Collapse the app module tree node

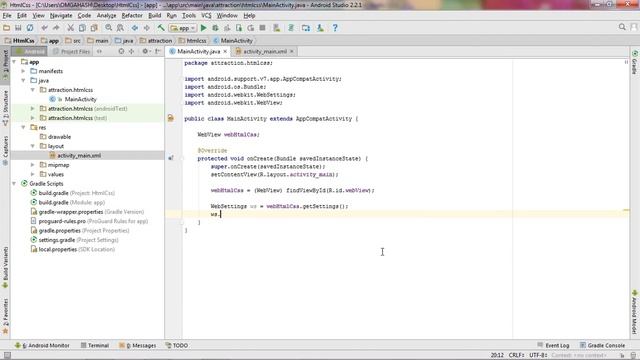pos(14,62)
